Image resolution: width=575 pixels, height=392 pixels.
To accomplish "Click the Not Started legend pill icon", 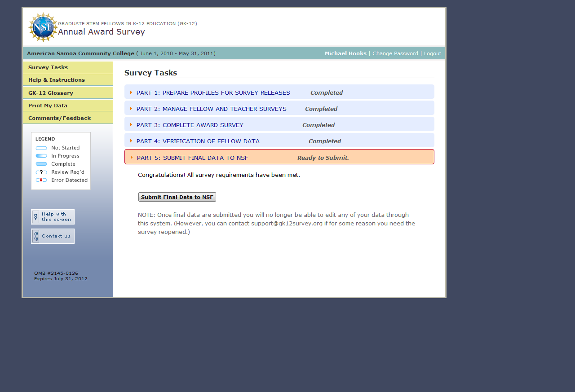I will (x=41, y=148).
